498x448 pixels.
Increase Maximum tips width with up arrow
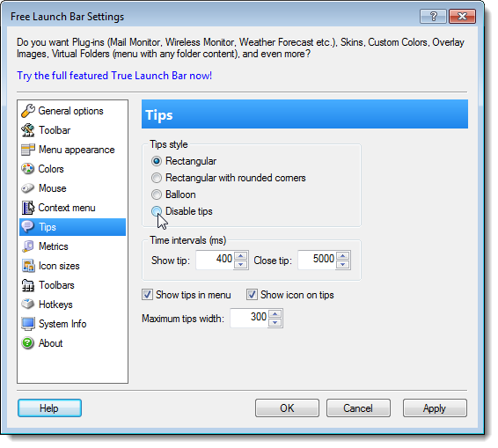275,314
